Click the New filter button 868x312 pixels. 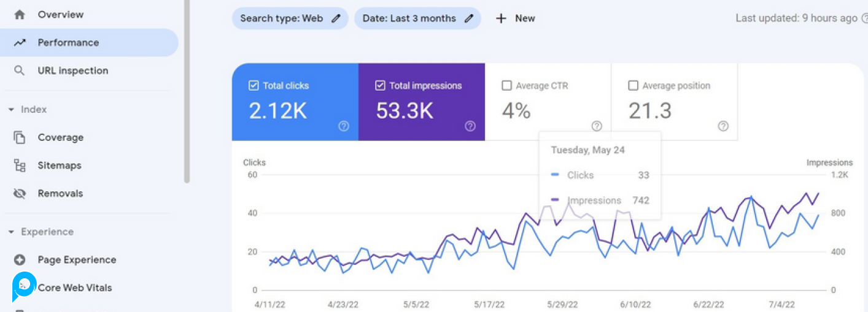click(x=516, y=18)
